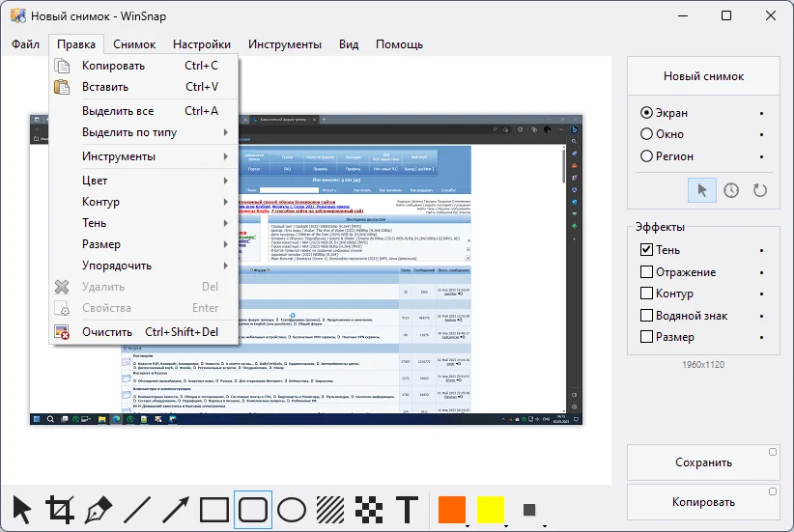Click the Очистить menu icon

pyautogui.click(x=62, y=332)
